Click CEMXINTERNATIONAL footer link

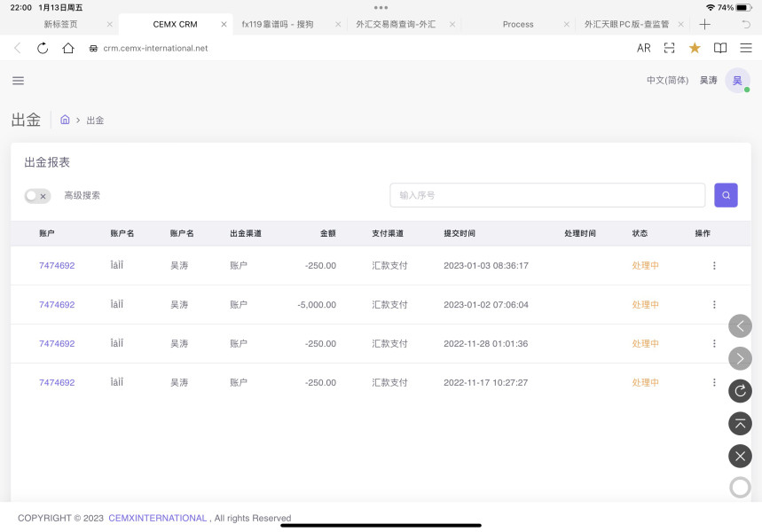[x=157, y=518]
